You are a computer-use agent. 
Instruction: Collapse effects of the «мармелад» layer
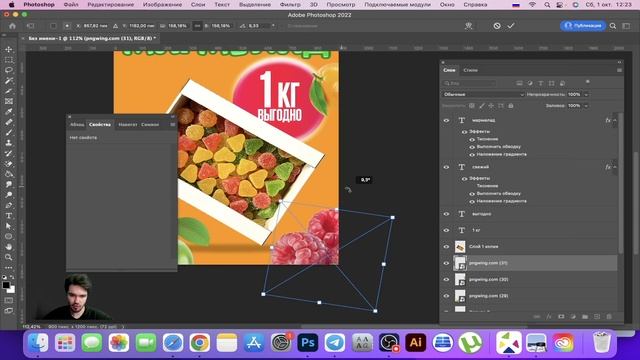click(x=615, y=120)
